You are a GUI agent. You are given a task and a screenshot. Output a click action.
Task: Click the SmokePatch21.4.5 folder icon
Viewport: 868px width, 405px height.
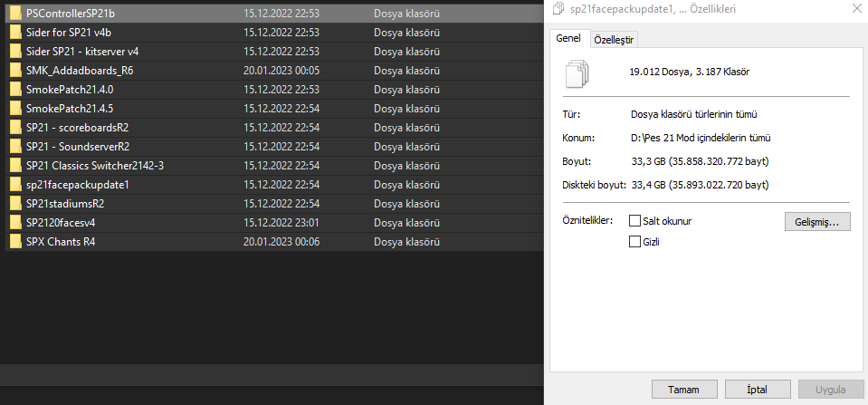15,108
